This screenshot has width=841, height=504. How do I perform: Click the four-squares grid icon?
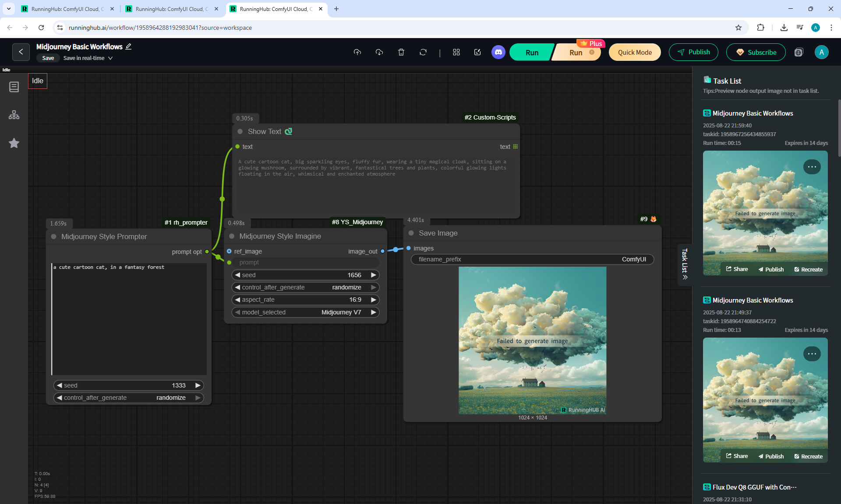coord(456,52)
